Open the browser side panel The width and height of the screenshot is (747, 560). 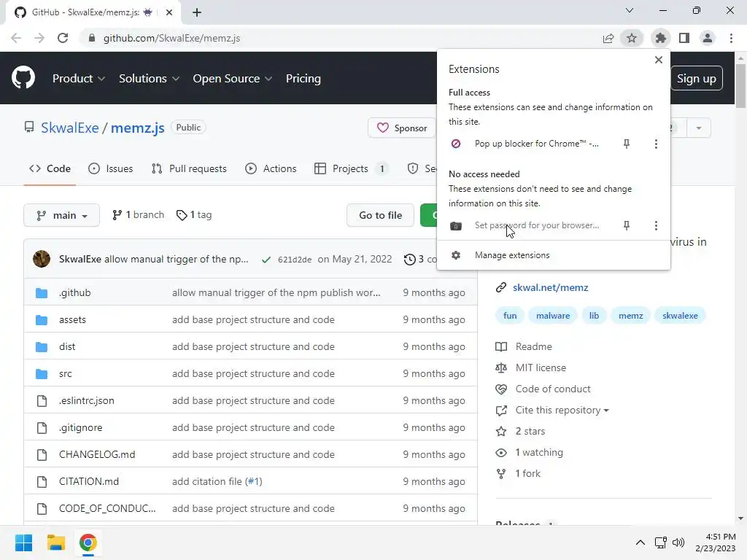pyautogui.click(x=684, y=38)
